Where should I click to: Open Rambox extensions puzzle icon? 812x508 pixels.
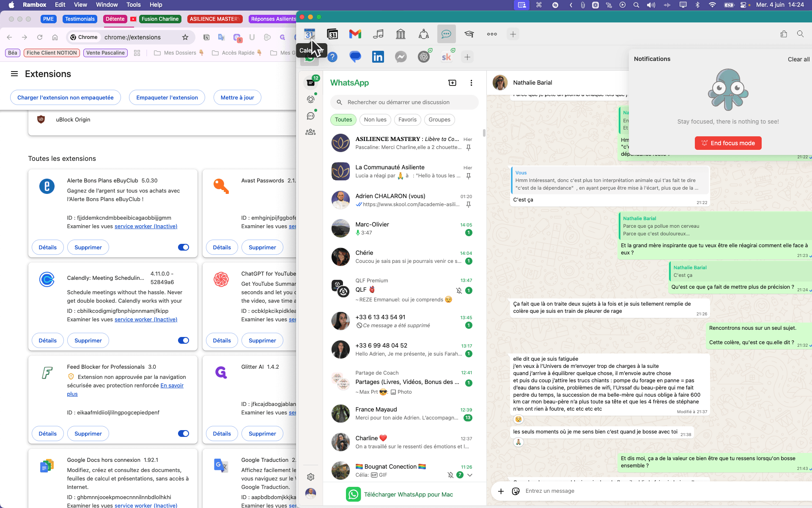click(784, 34)
